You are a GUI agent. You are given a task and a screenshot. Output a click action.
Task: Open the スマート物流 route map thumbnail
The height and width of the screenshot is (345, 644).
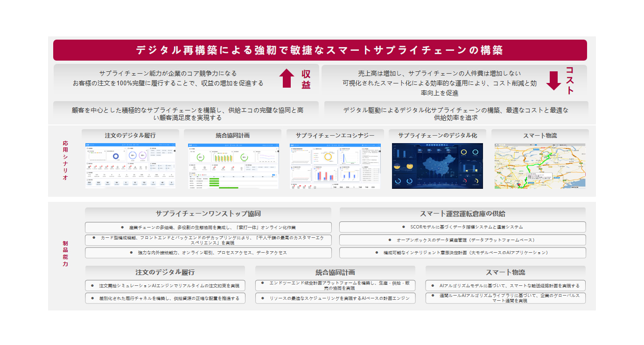pos(540,166)
